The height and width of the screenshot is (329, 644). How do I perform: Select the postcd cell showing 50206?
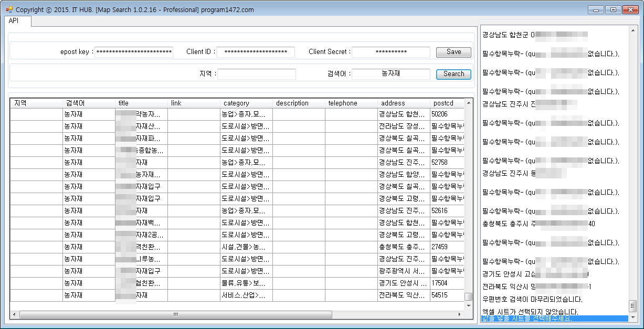(x=447, y=114)
